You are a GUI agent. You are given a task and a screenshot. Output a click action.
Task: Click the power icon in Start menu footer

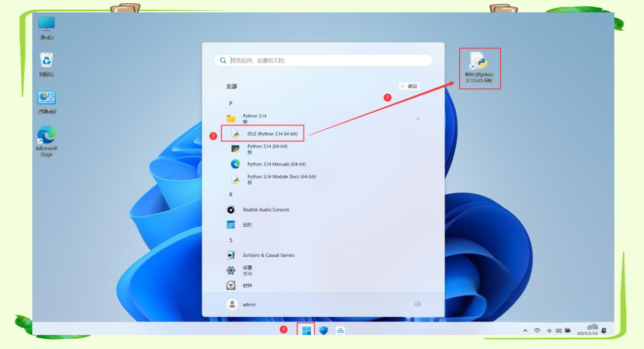[x=417, y=304]
